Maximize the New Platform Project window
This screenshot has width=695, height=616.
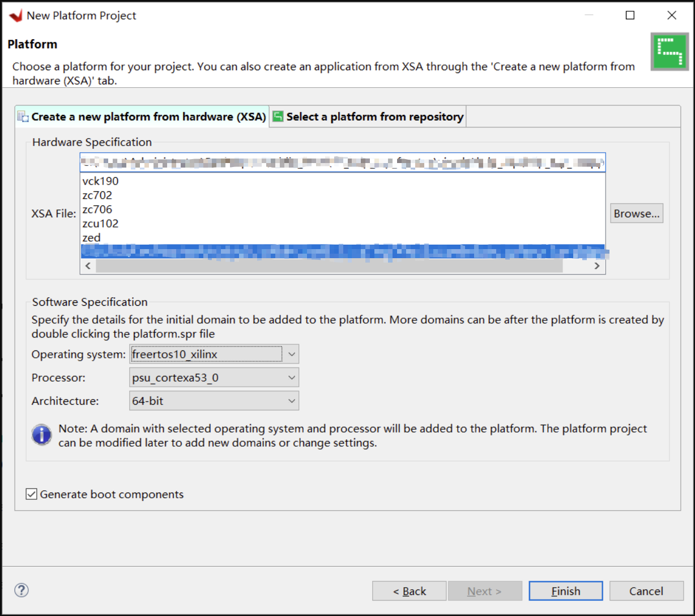[x=630, y=16]
